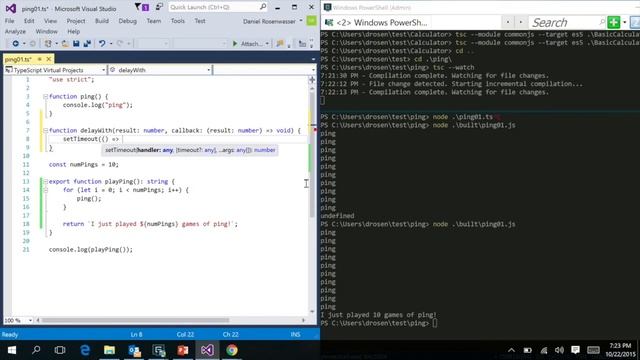This screenshot has height=360, width=640.
Task: Click the volume speaker tray icon
Action: (x=559, y=350)
